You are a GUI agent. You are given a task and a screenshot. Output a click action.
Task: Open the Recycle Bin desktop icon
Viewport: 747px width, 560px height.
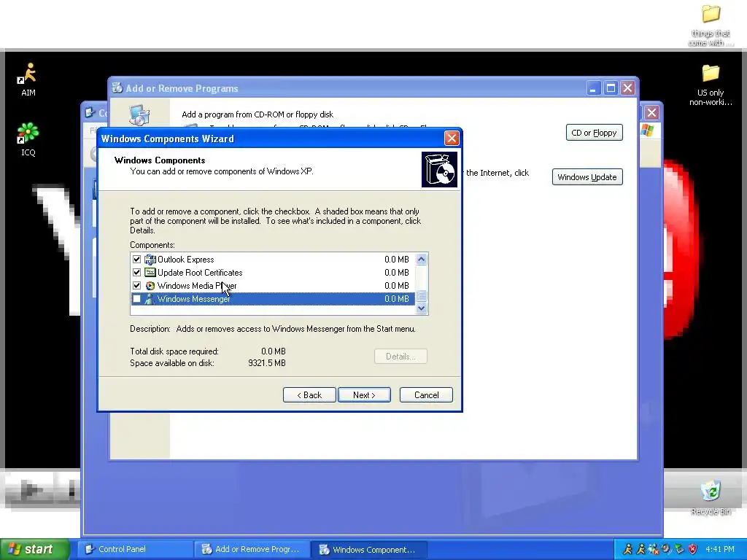click(711, 498)
